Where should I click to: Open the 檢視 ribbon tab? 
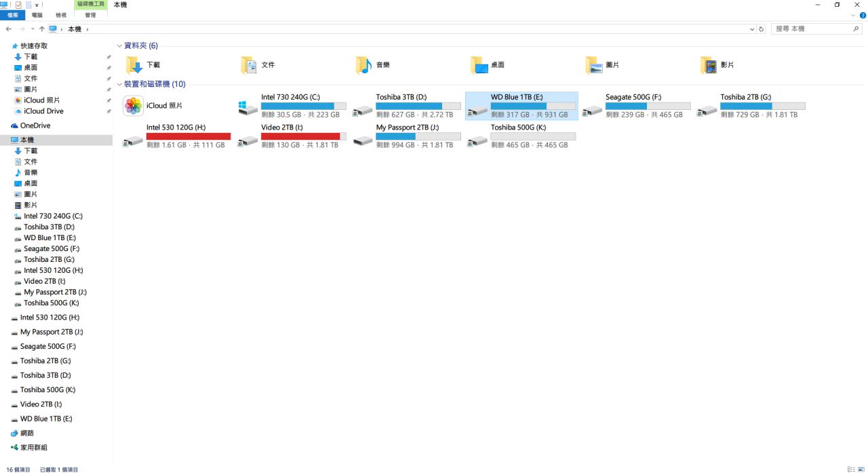[61, 15]
